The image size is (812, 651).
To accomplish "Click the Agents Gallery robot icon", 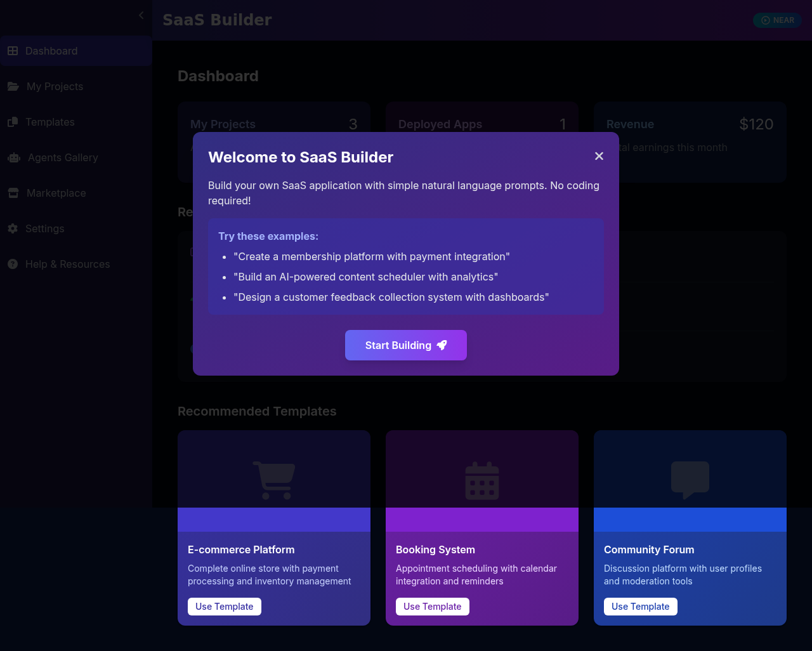I will tap(14, 157).
